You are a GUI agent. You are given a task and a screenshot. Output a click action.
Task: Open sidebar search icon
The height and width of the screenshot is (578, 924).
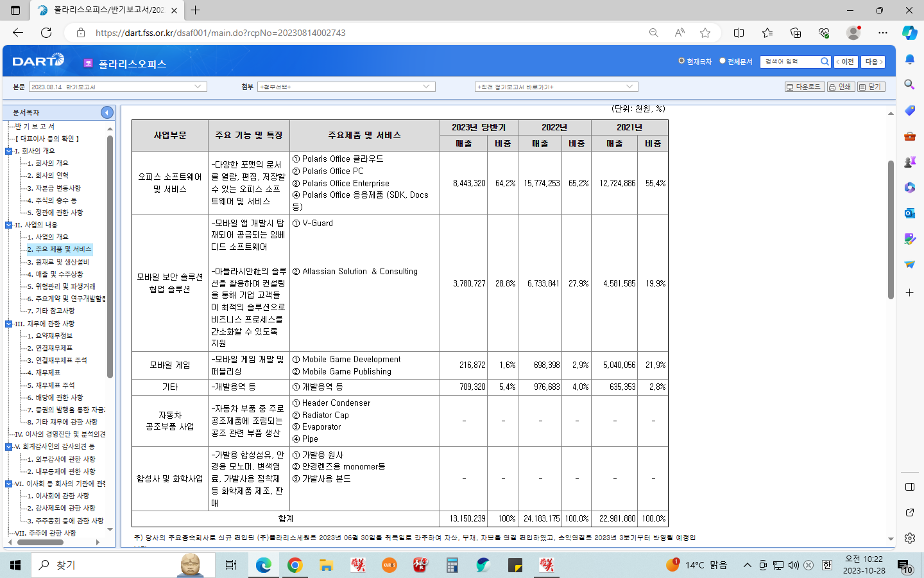tap(909, 85)
